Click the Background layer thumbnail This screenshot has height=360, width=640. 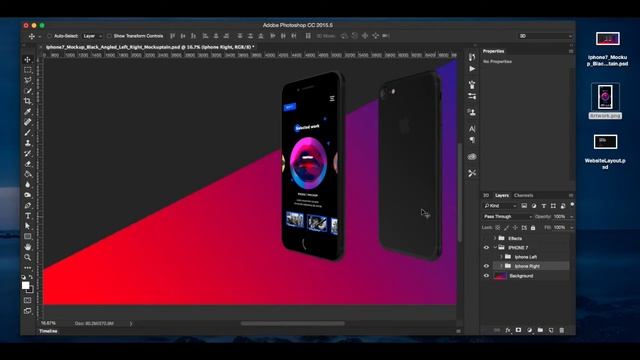[x=500, y=276]
